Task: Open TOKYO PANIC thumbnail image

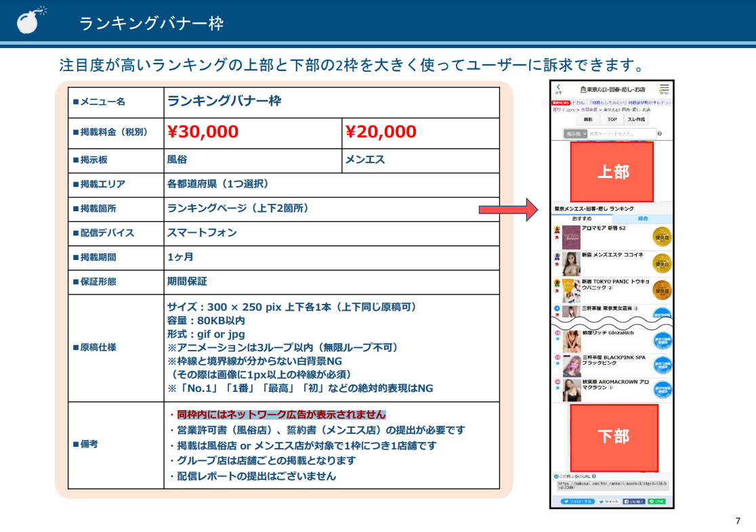Action: pyautogui.click(x=571, y=290)
